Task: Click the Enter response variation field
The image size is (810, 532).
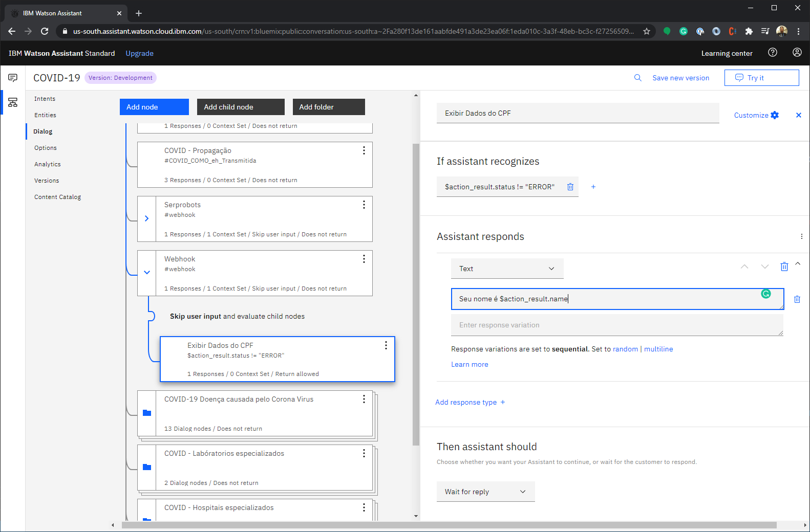Action: (x=617, y=325)
